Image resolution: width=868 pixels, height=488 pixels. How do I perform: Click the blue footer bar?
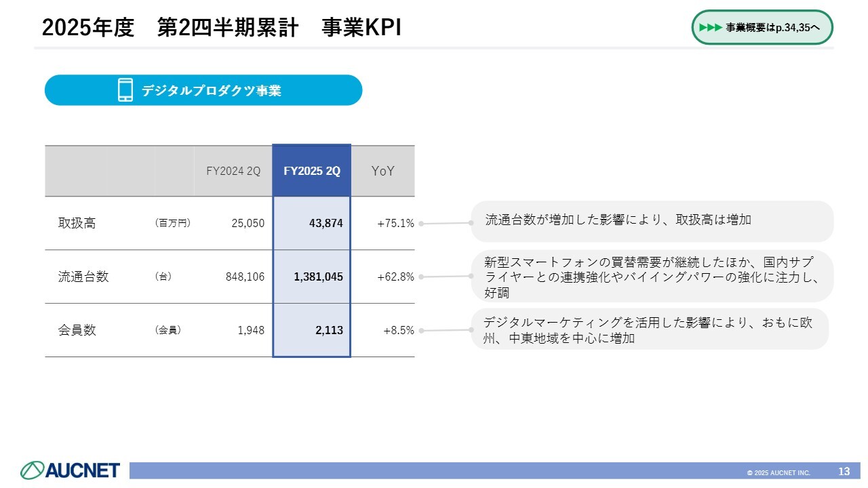[434, 470]
